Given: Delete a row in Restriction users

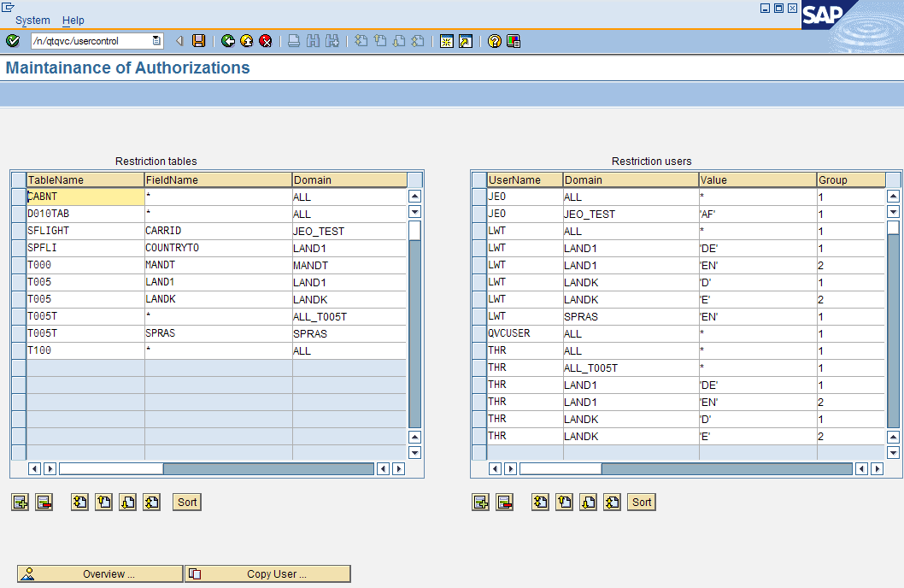Looking at the screenshot, I should 504,503.
